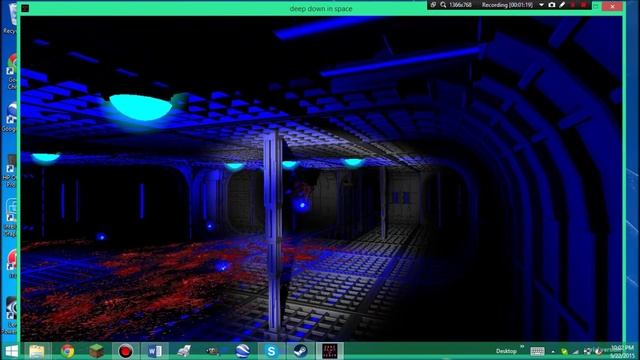Switch to the game's taskbar icon
Viewport: 640px width, 360px height.
[x=330, y=351]
